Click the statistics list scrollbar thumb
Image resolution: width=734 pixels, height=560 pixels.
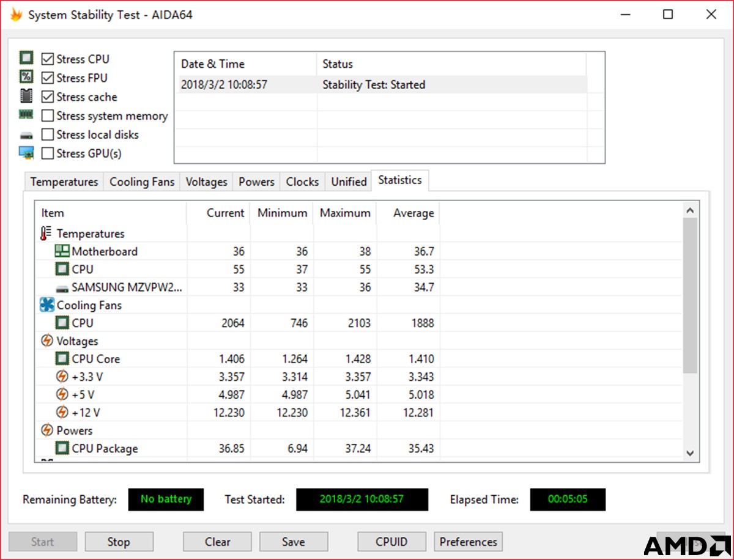[x=690, y=295]
